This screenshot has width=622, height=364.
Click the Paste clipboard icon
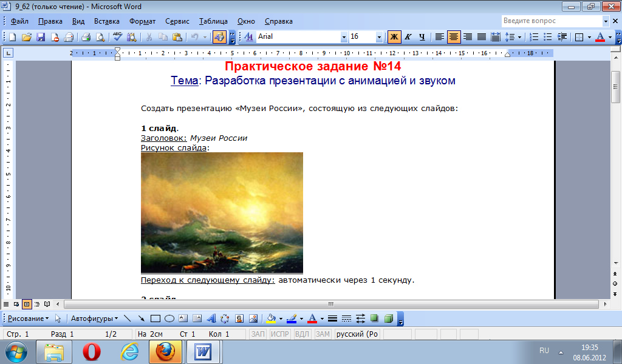(x=177, y=37)
